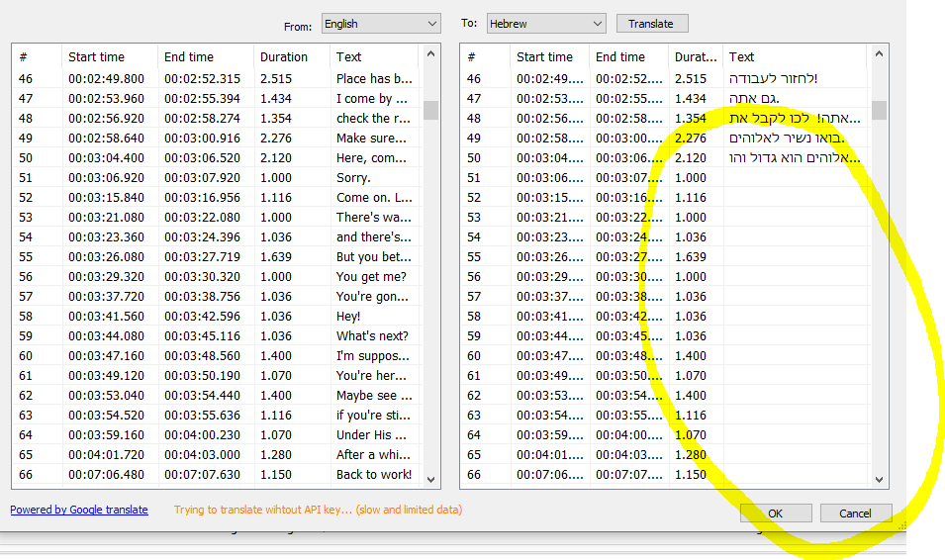Click the left table's scroll down arrow
This screenshot has height=560, width=945.
[430, 480]
